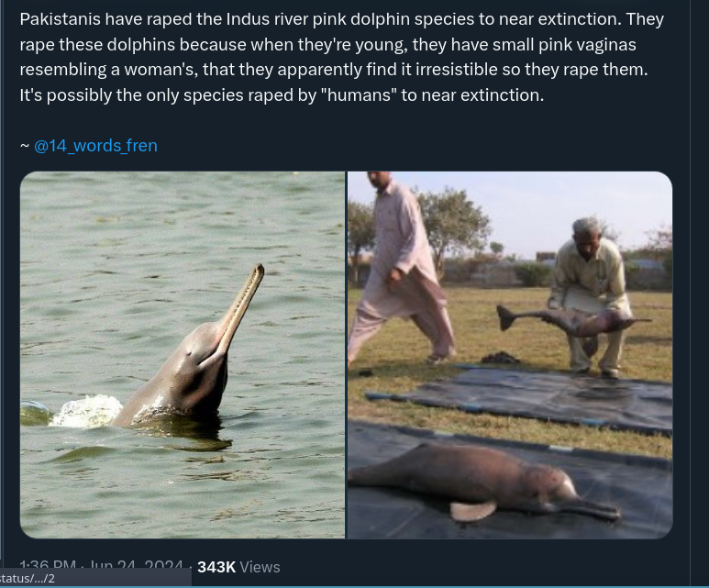
Task: Click the 1:36 PM Jun 24, 2024 timestamp
Action: [x=101, y=566]
